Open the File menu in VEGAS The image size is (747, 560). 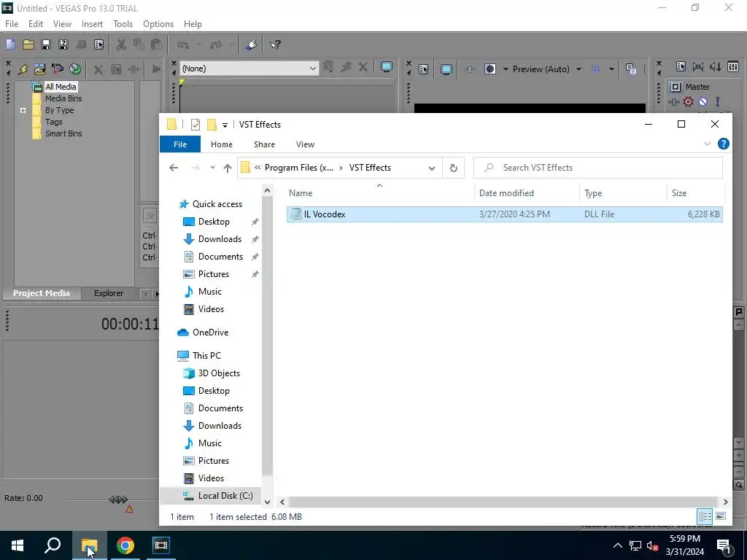12,24
